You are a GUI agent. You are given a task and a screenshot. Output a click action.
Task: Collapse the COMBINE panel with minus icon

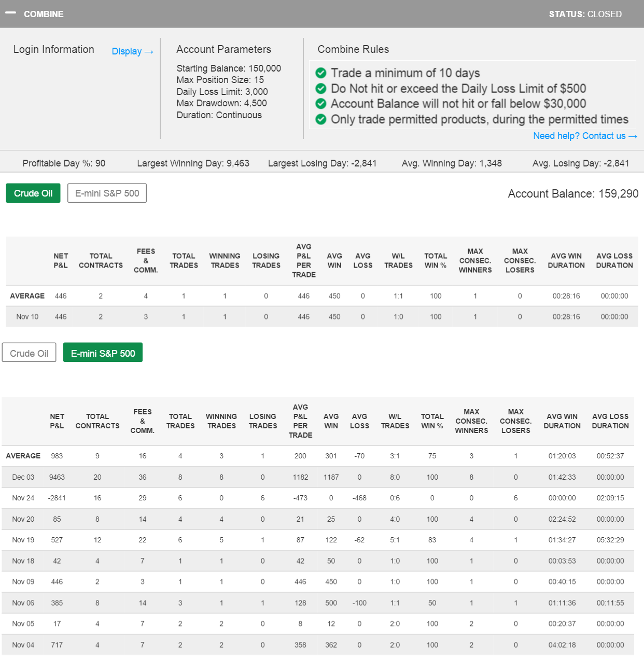[10, 13]
